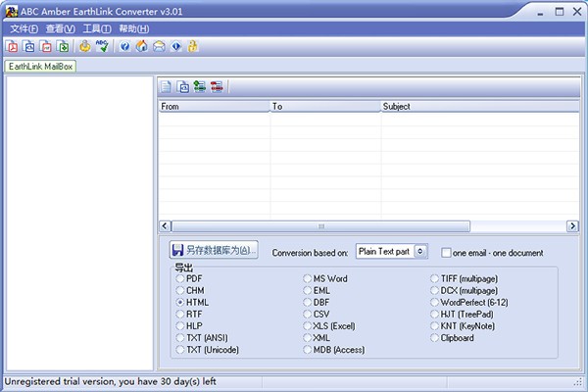Click the horizontal scrollbar right arrow
This screenshot has height=392, width=588.
[x=572, y=226]
